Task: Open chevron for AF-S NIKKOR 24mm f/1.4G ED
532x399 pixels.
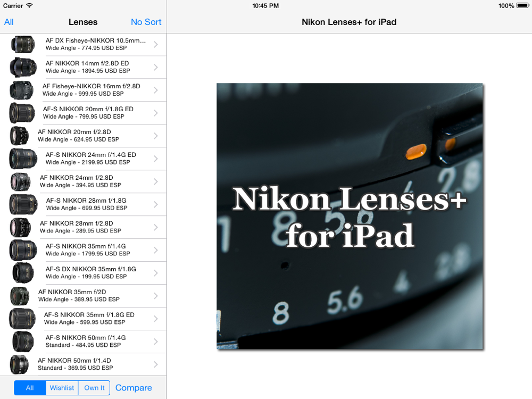Action: click(156, 159)
